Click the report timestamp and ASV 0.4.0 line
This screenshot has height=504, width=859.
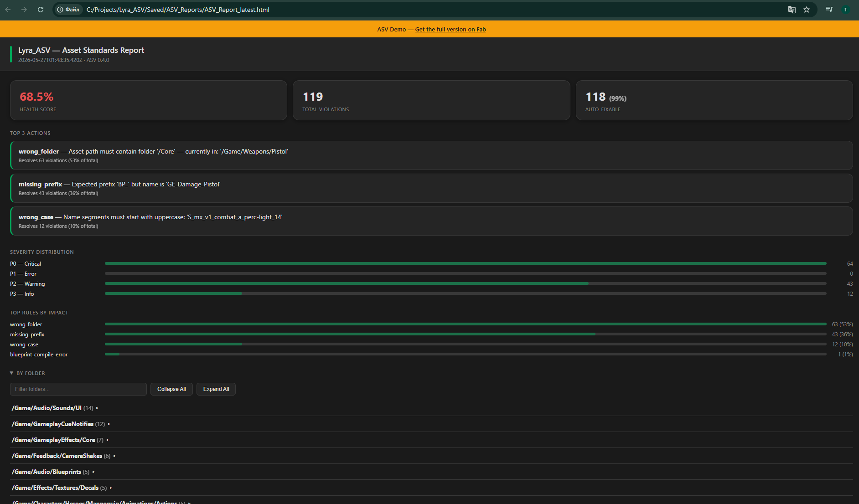(x=64, y=60)
